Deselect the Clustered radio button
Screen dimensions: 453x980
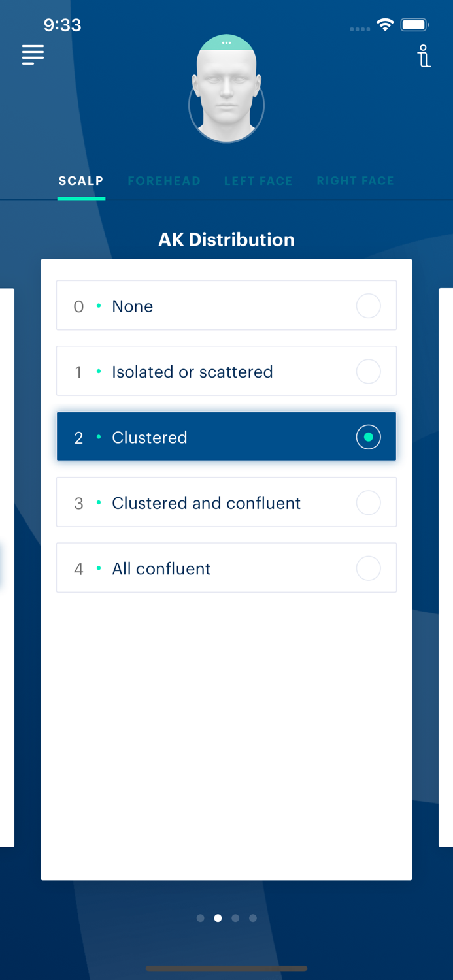click(368, 436)
